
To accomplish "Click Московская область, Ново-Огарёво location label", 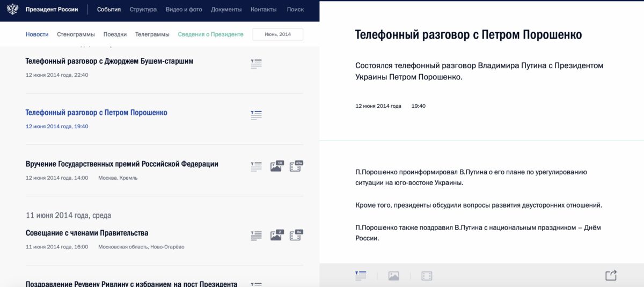I will (x=142, y=247).
